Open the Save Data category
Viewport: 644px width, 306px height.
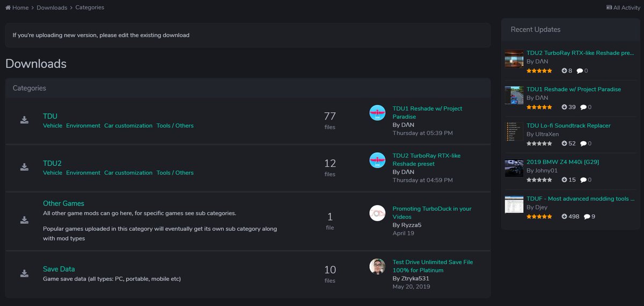click(x=59, y=269)
